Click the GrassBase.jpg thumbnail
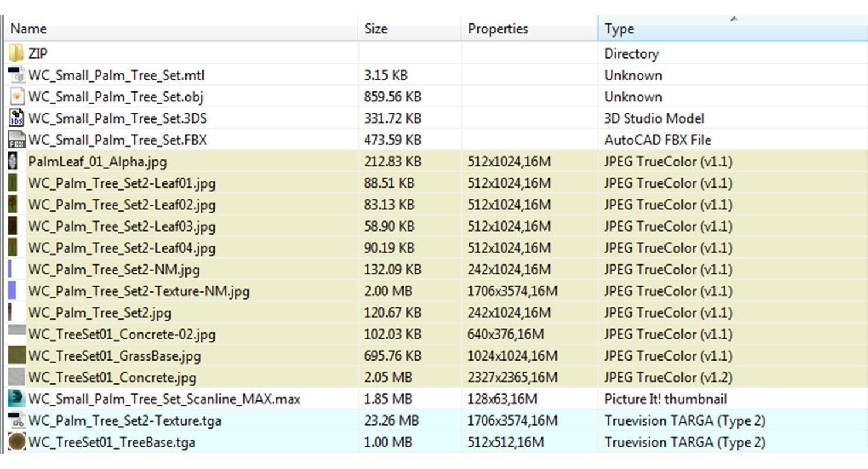Viewport: 868px width, 469px height. 16,356
